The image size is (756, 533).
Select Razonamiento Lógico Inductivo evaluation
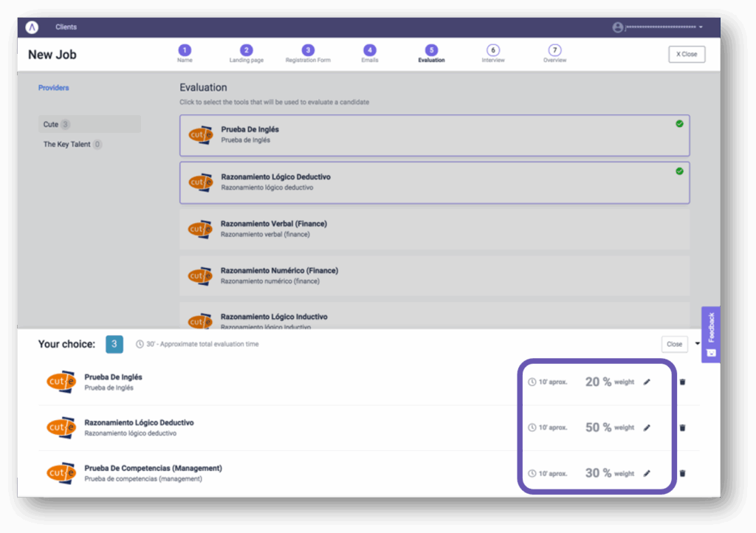click(x=434, y=316)
